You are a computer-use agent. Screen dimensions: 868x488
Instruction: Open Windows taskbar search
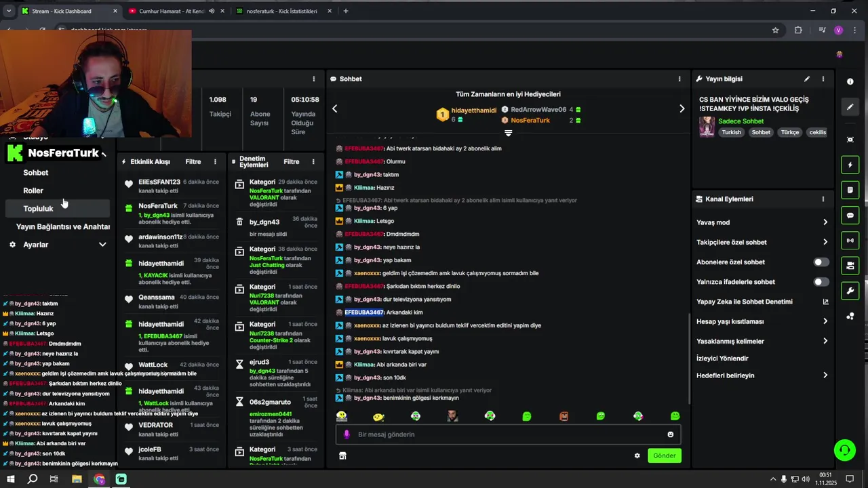32,479
